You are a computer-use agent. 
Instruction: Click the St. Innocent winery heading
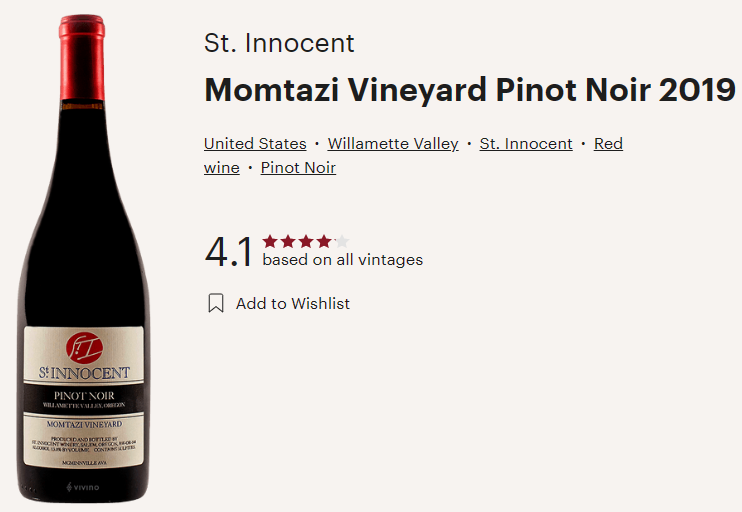279,44
